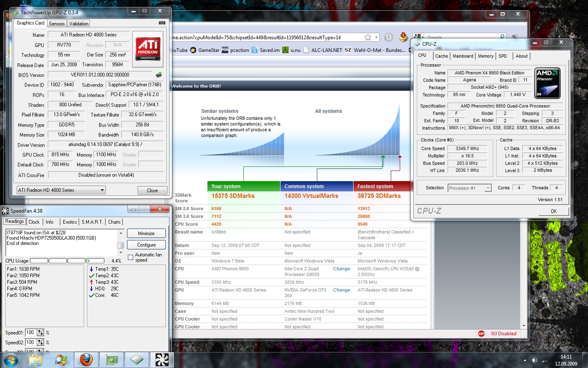Click the GPU-Z screenshot camera icon
The width and height of the screenshot is (588, 368).
(162, 23)
